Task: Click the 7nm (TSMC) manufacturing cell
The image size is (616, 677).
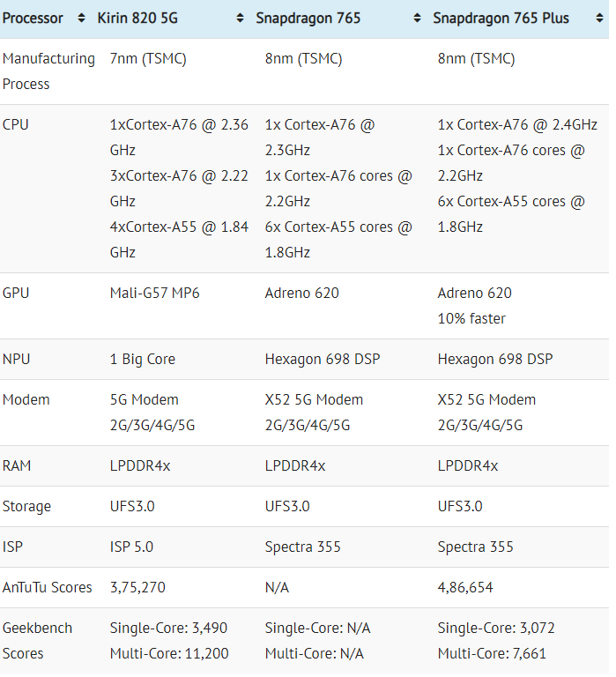Action: (148, 59)
